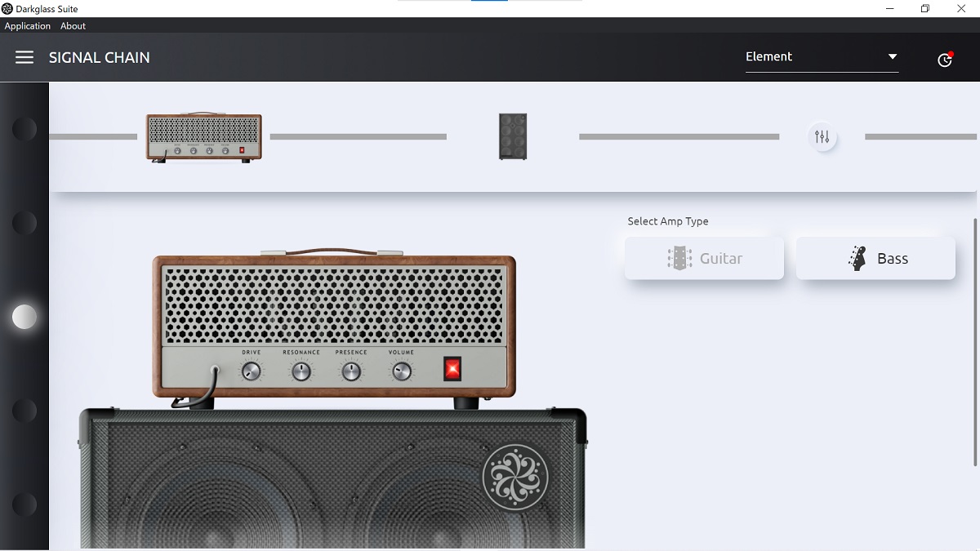Choose the Guitar amp type

(x=704, y=259)
